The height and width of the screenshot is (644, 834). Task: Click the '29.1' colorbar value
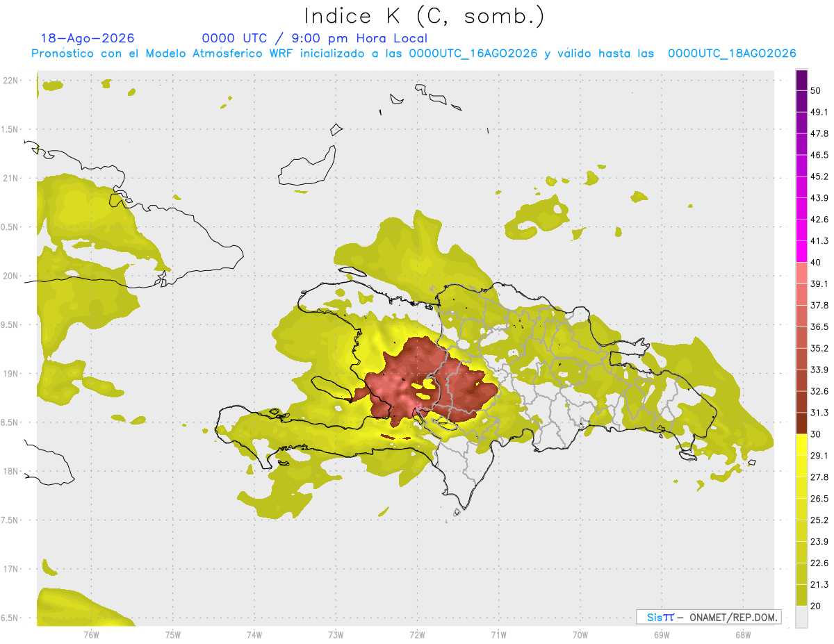819,456
